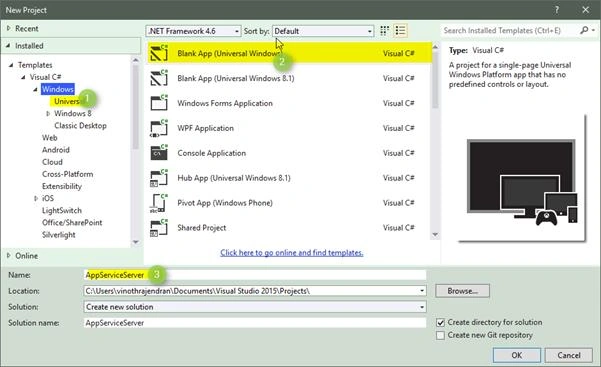Click the Pivot App template icon
The height and width of the screenshot is (367, 601).
[159, 203]
